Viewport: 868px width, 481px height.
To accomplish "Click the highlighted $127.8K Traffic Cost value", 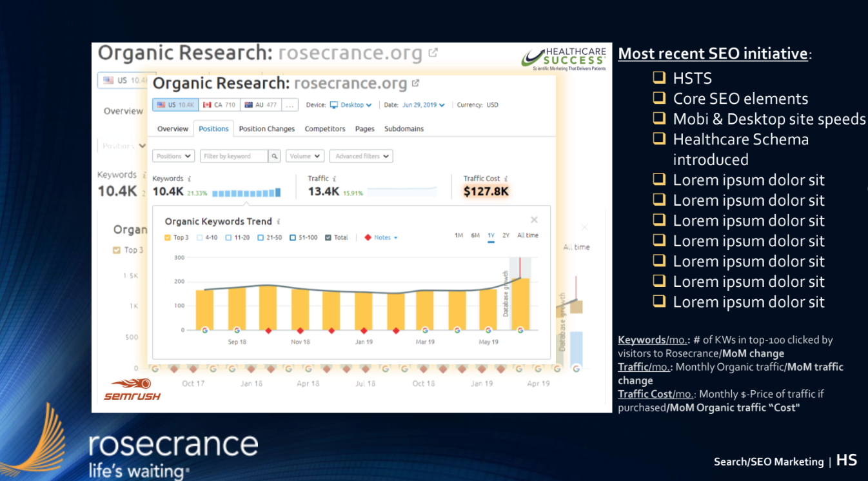I will pyautogui.click(x=486, y=191).
